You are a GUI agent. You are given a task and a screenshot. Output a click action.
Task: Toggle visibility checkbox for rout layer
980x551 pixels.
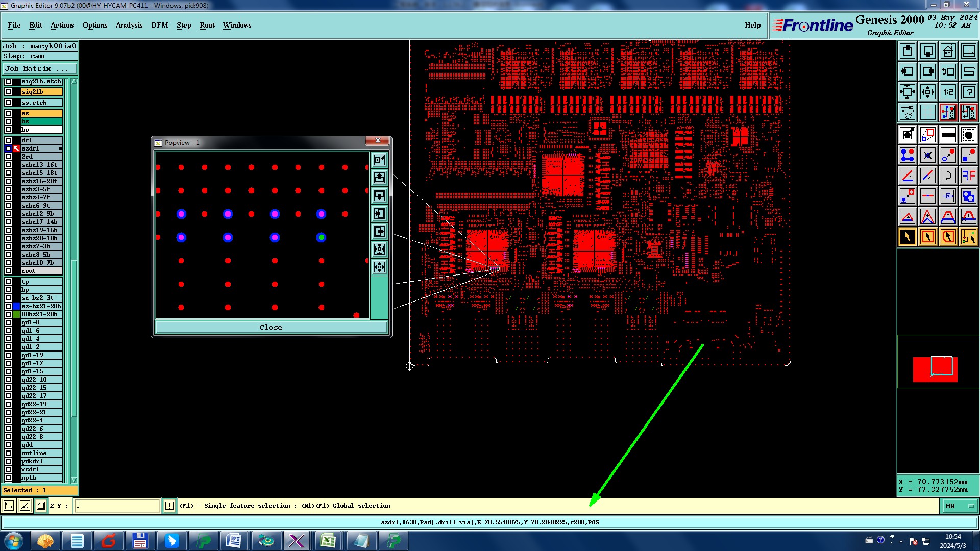pos(8,271)
